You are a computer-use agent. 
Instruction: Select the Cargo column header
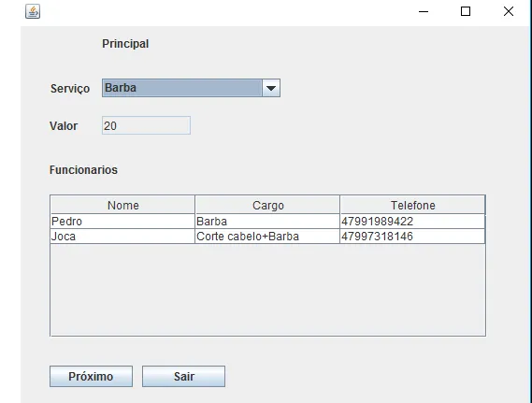pyautogui.click(x=267, y=205)
